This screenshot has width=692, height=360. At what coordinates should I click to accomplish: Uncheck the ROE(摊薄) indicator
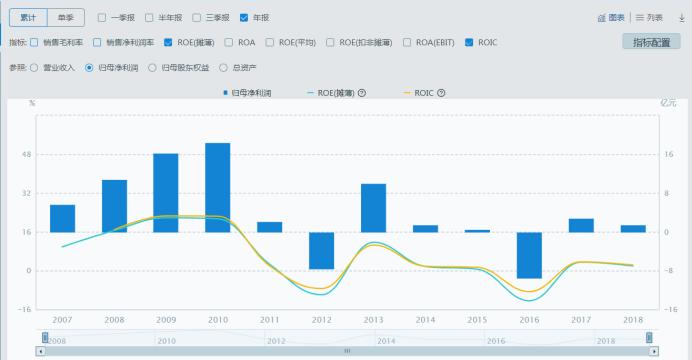[x=168, y=42]
